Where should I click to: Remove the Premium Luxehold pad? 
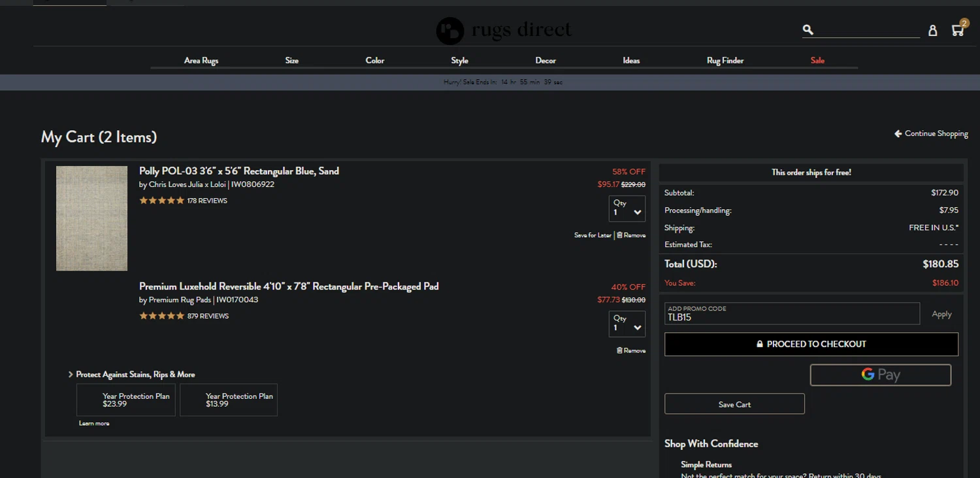(x=631, y=350)
